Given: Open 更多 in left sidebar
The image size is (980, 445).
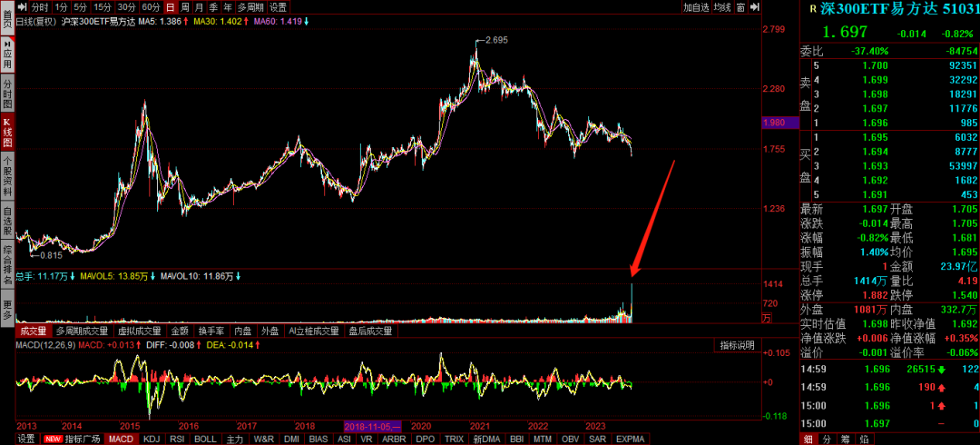Looking at the screenshot, I should (7, 307).
